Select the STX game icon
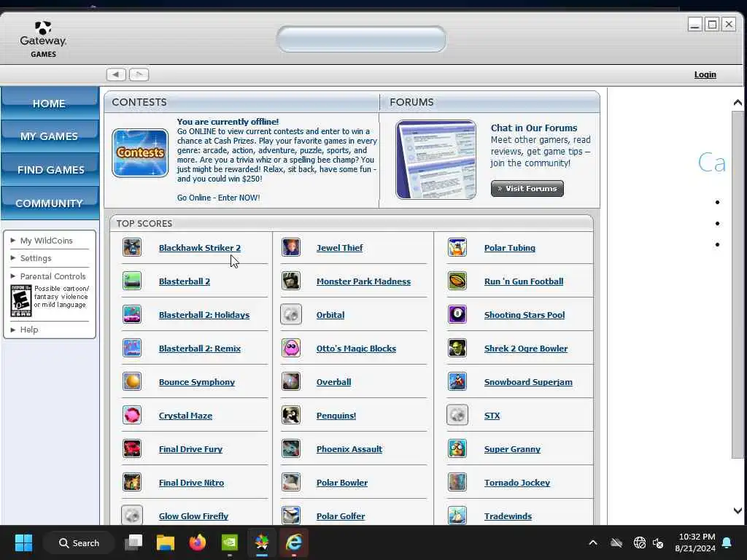 point(457,415)
